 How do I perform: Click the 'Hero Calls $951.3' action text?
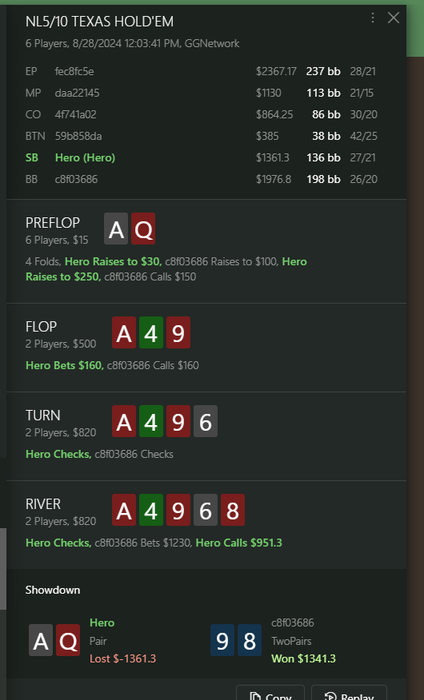239,543
